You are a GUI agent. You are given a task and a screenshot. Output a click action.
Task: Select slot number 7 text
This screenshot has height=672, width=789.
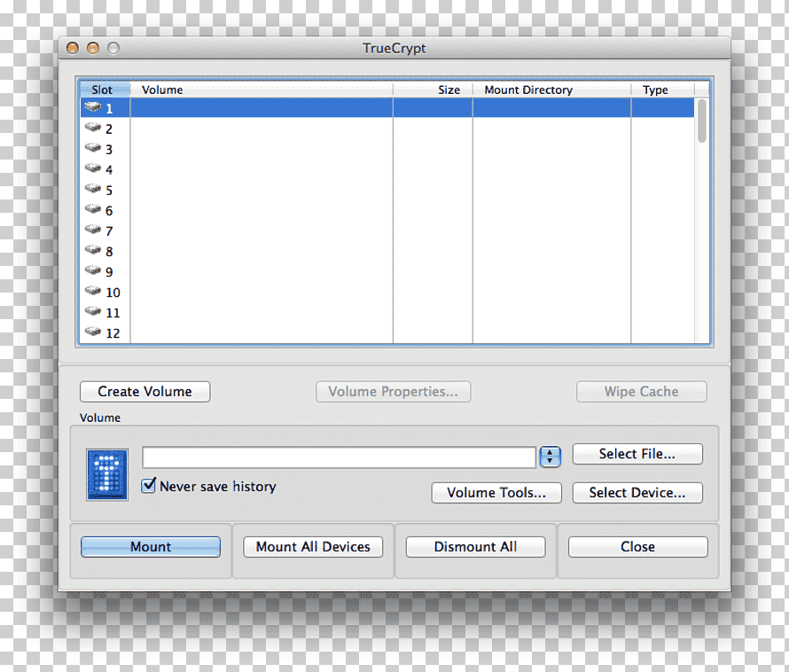coord(109,231)
